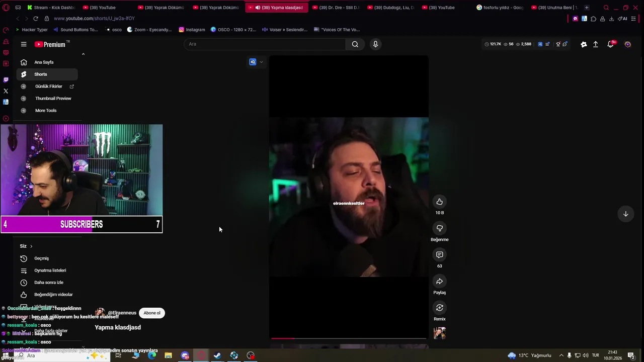Show hidden system tray icons chevron

pos(561,355)
